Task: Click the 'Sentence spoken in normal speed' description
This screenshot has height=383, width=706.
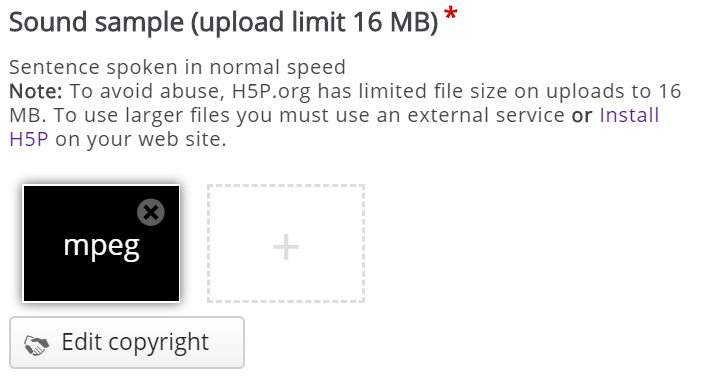Action: pyautogui.click(x=177, y=67)
